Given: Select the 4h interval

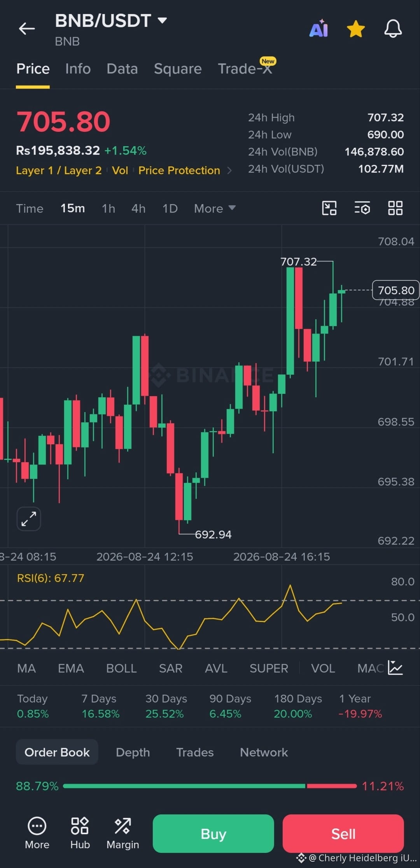Looking at the screenshot, I should (138, 208).
